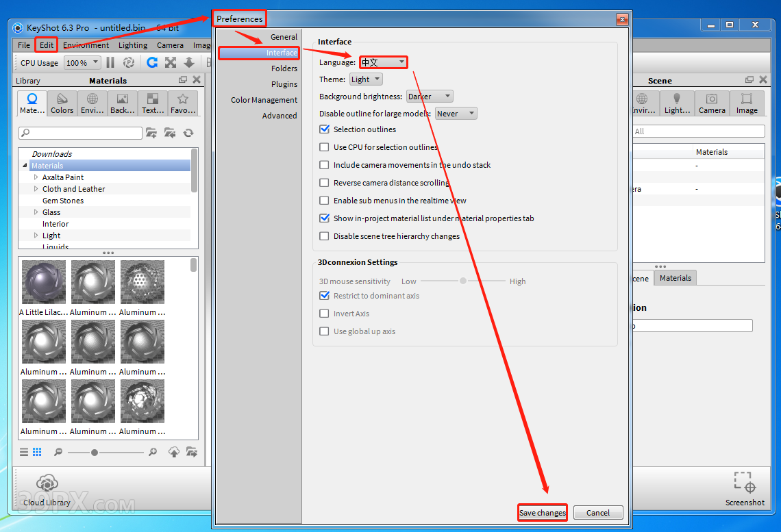The width and height of the screenshot is (781, 532).
Task: Click the pause realtime render icon
Action: [x=110, y=62]
